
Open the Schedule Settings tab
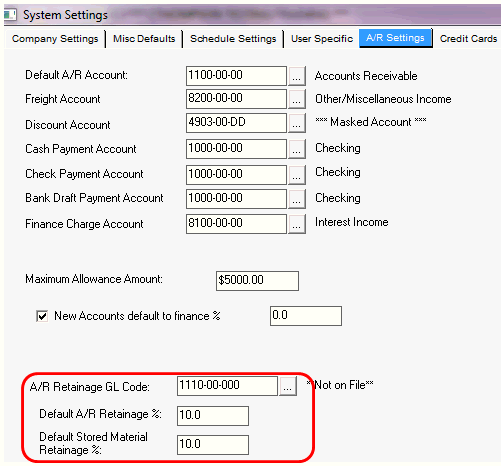tap(233, 39)
